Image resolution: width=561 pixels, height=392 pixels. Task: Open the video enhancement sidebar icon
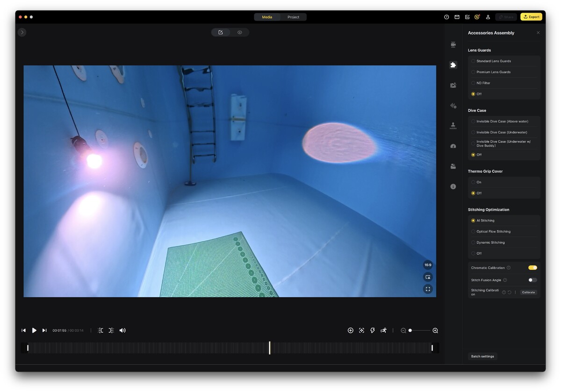coord(453,86)
